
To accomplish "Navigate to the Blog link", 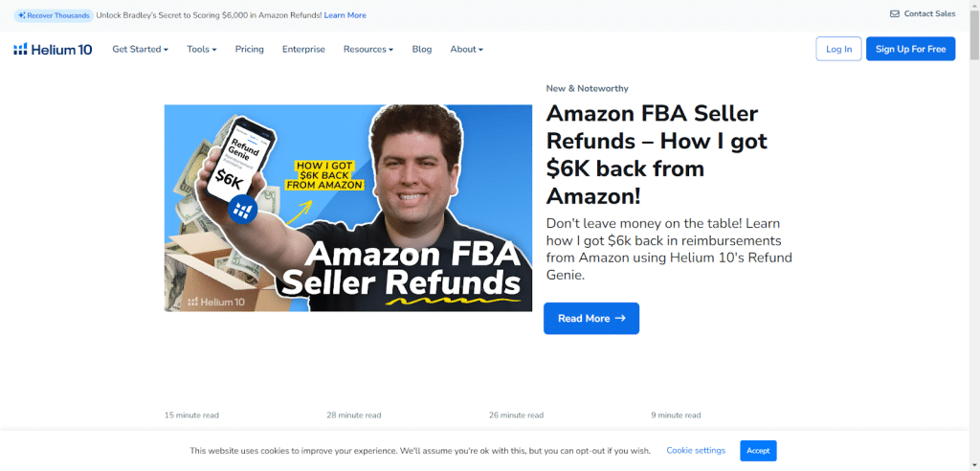I will (422, 50).
